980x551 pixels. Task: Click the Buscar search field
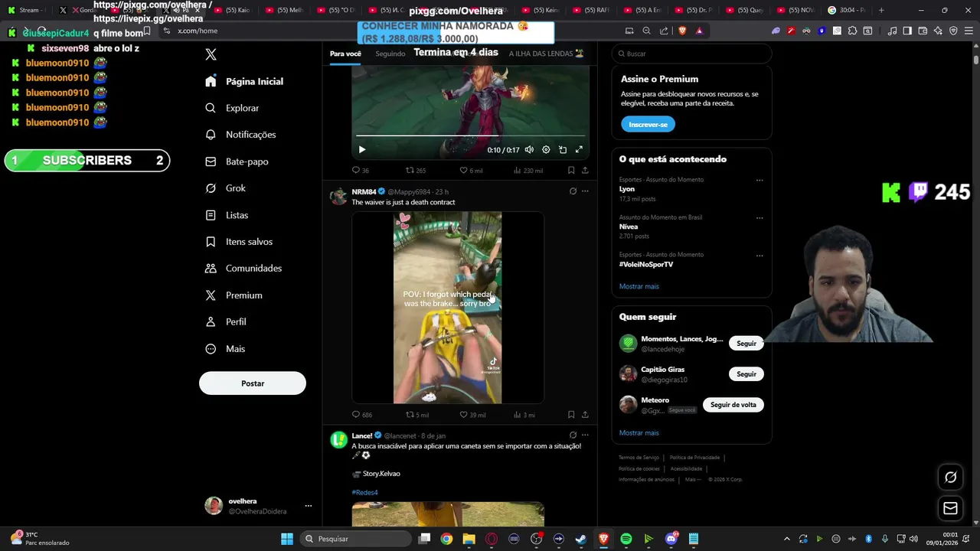[x=691, y=54]
